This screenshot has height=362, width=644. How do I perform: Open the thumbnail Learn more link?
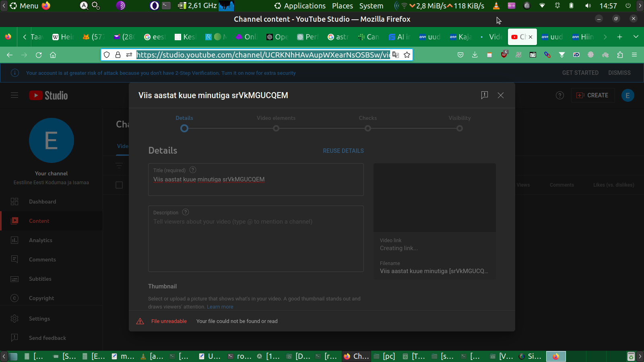click(x=220, y=307)
